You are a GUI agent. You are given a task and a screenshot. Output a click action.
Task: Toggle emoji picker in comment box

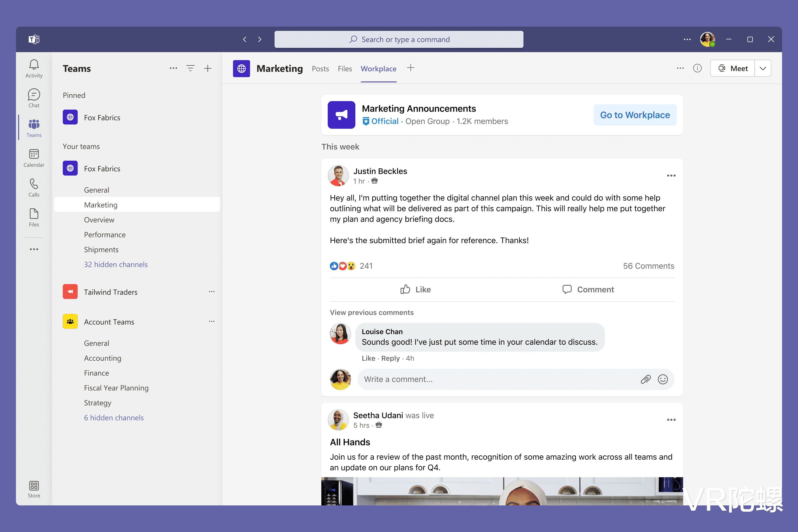click(663, 379)
